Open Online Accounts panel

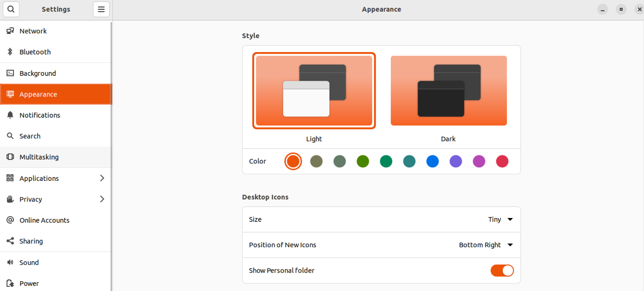coord(56,220)
